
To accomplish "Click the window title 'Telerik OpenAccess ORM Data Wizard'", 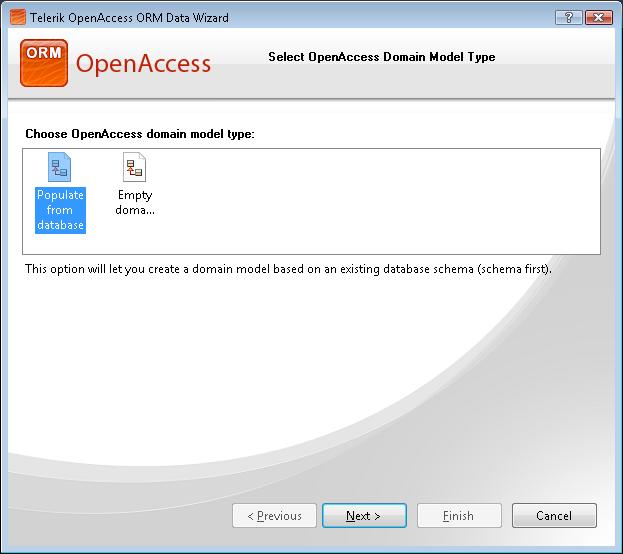I will click(x=130, y=18).
